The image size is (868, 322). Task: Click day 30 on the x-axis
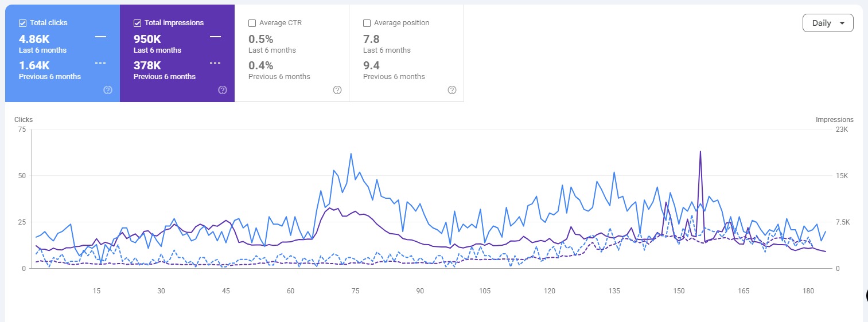pos(161,291)
